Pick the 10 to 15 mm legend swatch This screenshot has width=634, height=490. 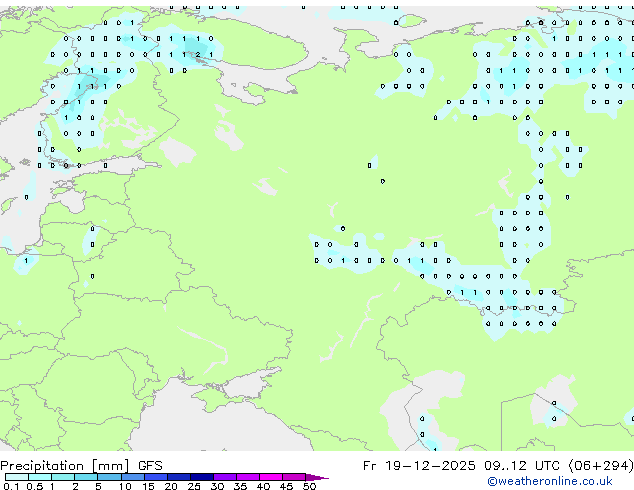point(133,477)
